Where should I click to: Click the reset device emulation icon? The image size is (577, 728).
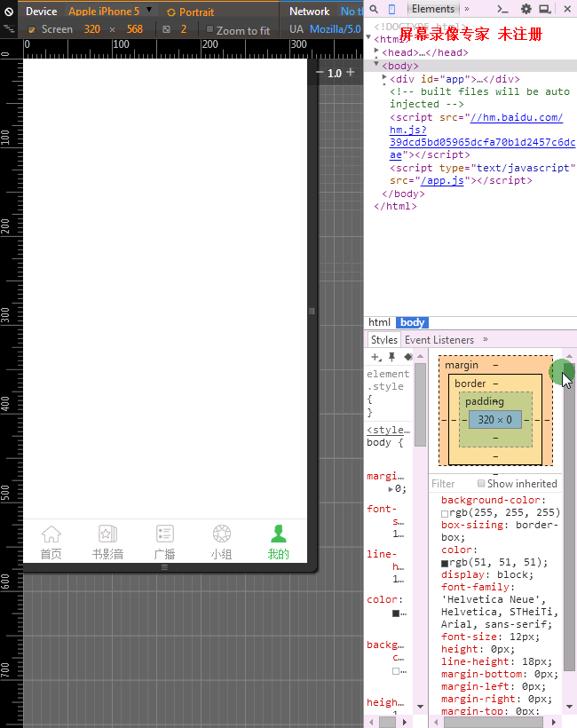pos(8,12)
